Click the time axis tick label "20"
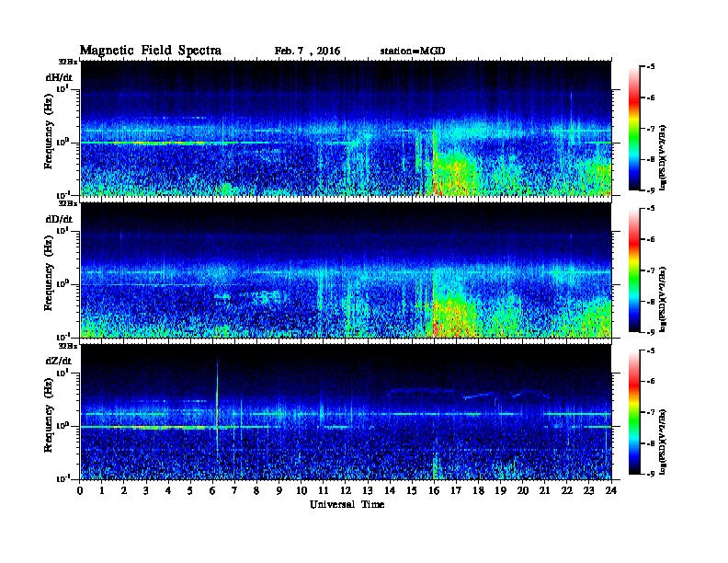 (x=523, y=491)
